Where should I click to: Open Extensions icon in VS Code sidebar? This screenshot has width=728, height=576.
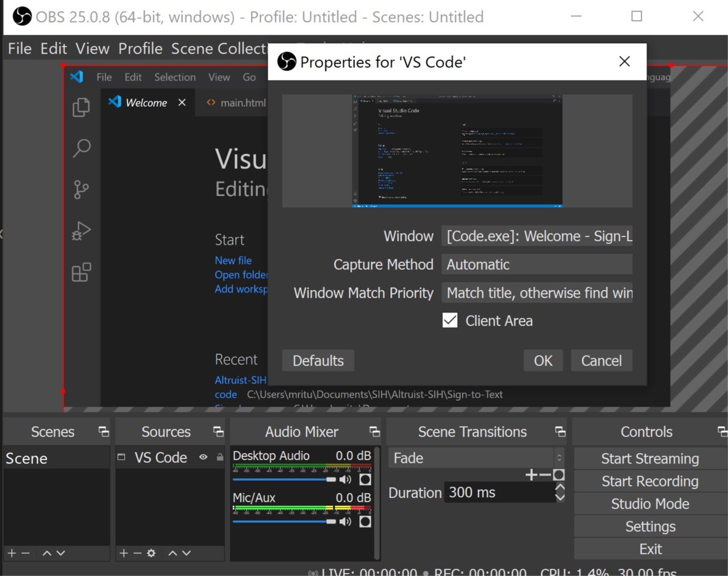[81, 272]
